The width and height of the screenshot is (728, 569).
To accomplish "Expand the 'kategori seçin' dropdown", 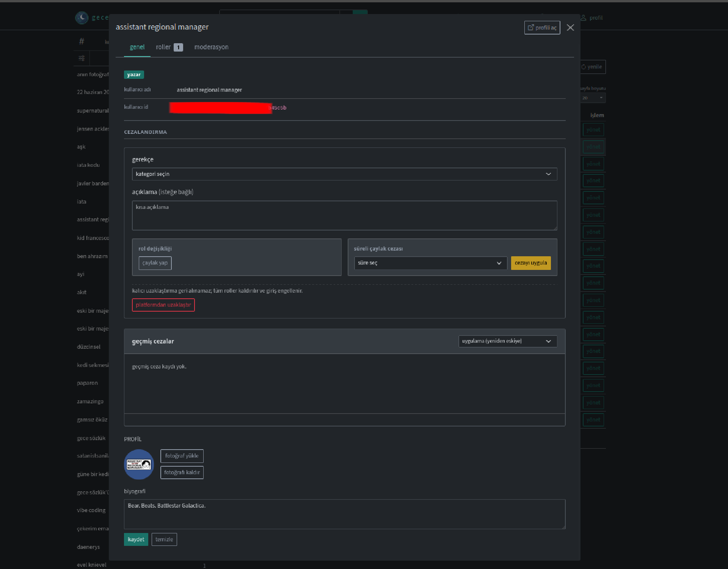I will pyautogui.click(x=344, y=174).
